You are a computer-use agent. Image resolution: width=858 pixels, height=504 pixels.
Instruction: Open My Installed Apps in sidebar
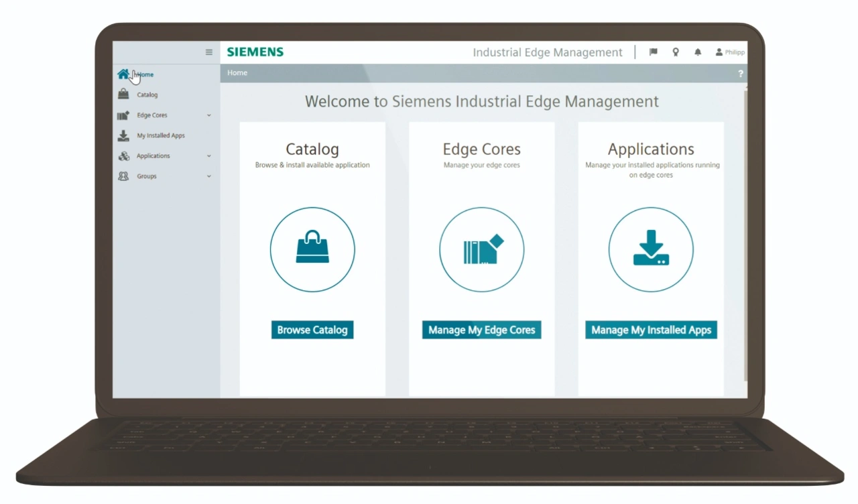(x=160, y=135)
